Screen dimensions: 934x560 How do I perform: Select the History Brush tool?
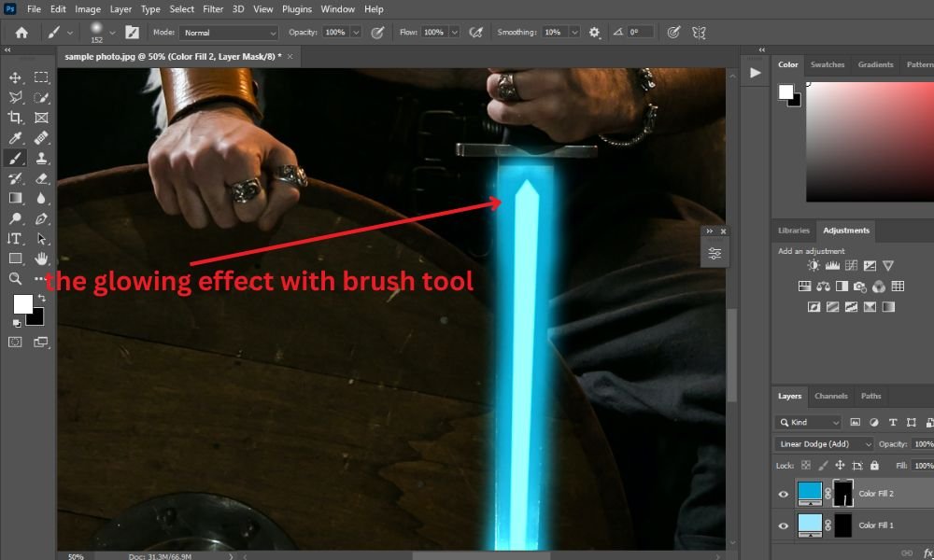(15, 178)
